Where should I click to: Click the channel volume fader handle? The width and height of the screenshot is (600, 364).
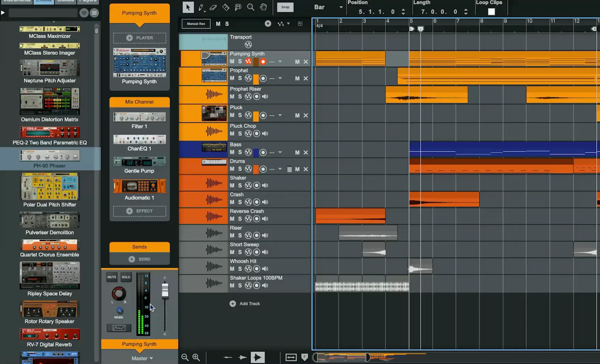click(x=165, y=290)
